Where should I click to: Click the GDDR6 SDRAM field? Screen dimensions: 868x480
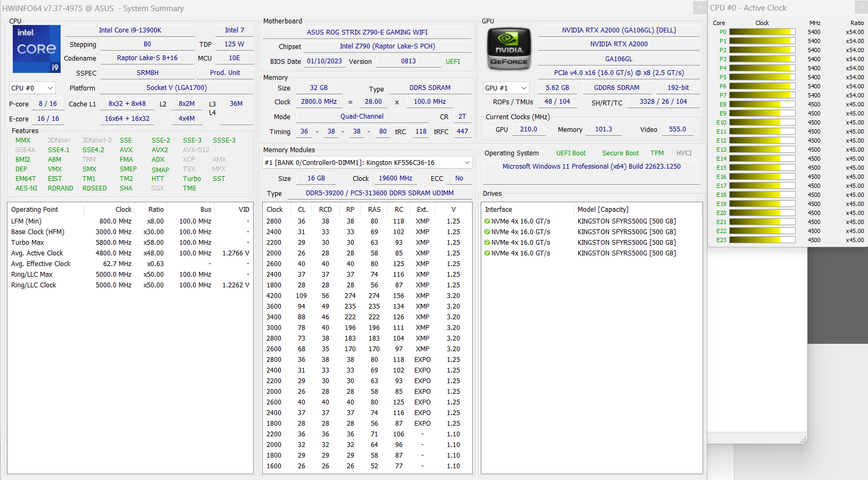617,88
